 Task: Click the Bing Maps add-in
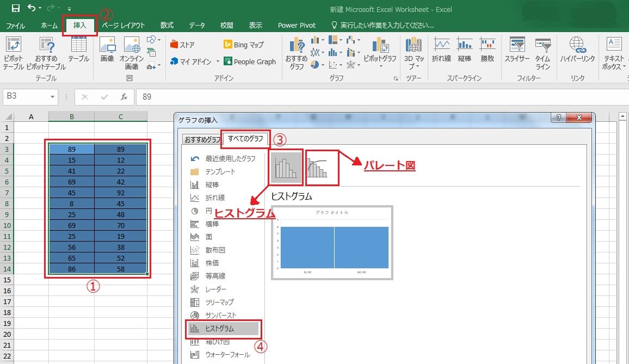coord(244,45)
